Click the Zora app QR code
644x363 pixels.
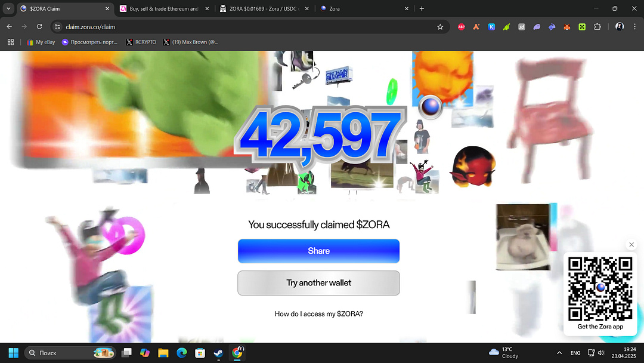tap(600, 289)
